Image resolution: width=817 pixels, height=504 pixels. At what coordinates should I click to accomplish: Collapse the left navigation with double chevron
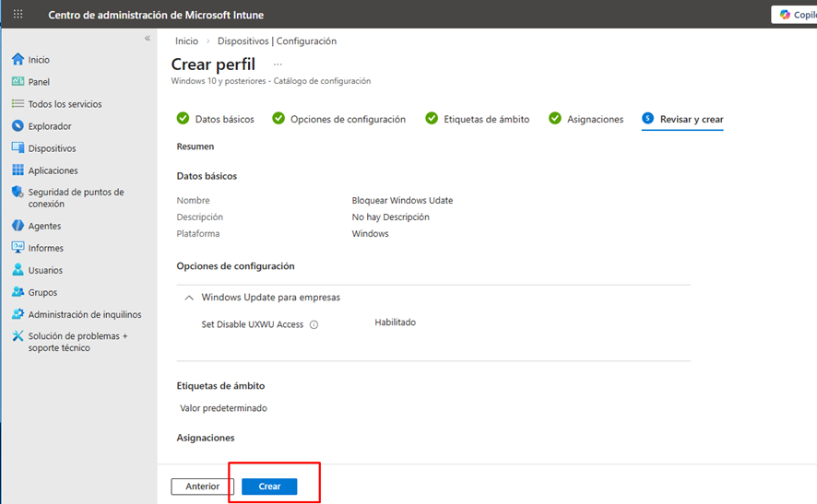[148, 38]
